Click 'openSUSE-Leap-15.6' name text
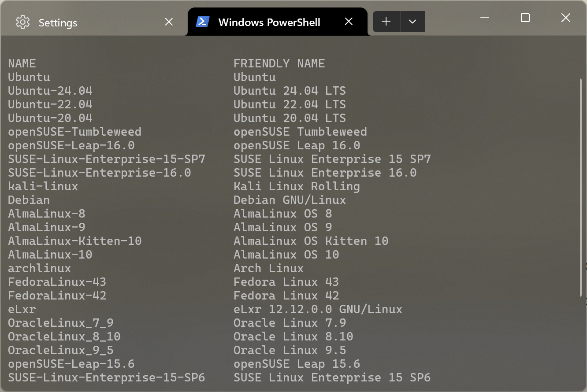The image size is (587, 392). 71,364
